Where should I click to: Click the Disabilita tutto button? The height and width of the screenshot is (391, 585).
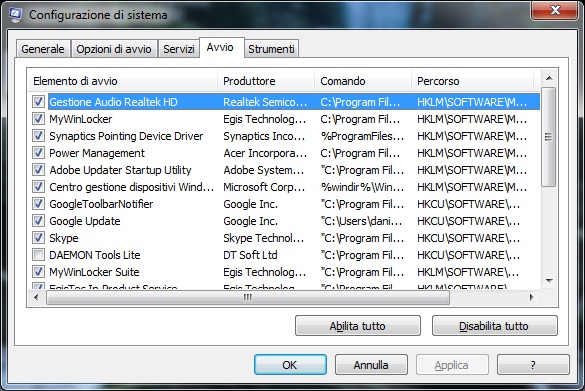(x=495, y=326)
